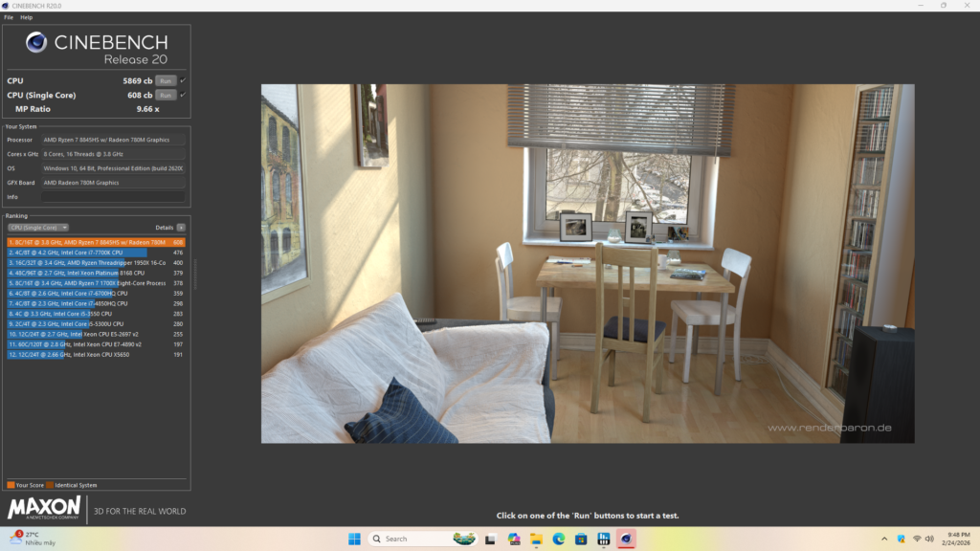This screenshot has height=551, width=980.
Task: Open Cinebench from the taskbar icon
Action: 626,539
